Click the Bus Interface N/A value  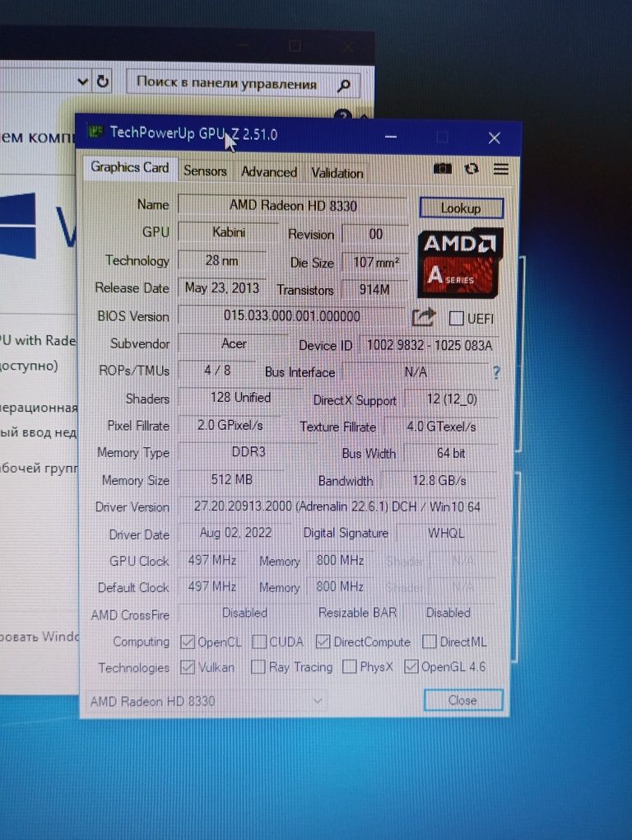(416, 371)
